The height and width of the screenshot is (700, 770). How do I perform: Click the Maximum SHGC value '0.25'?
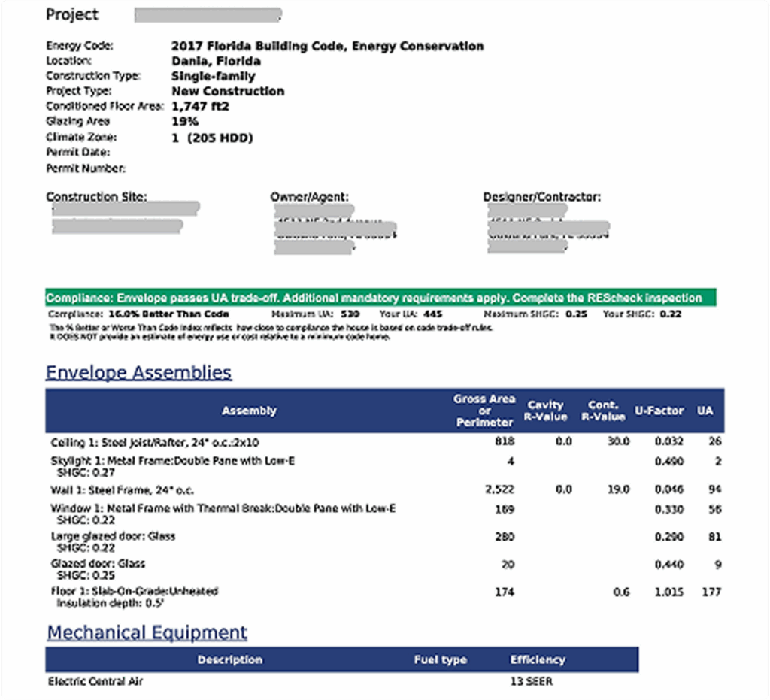pyautogui.click(x=577, y=314)
